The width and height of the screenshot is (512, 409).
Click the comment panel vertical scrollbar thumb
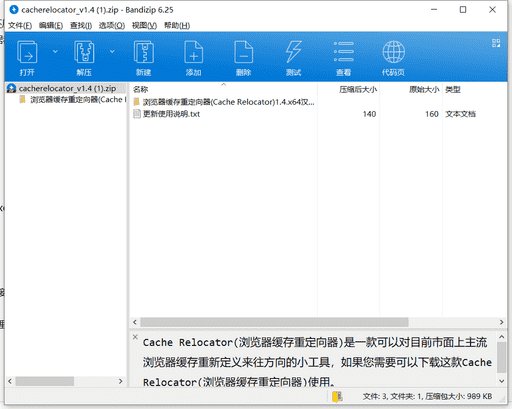point(502,358)
